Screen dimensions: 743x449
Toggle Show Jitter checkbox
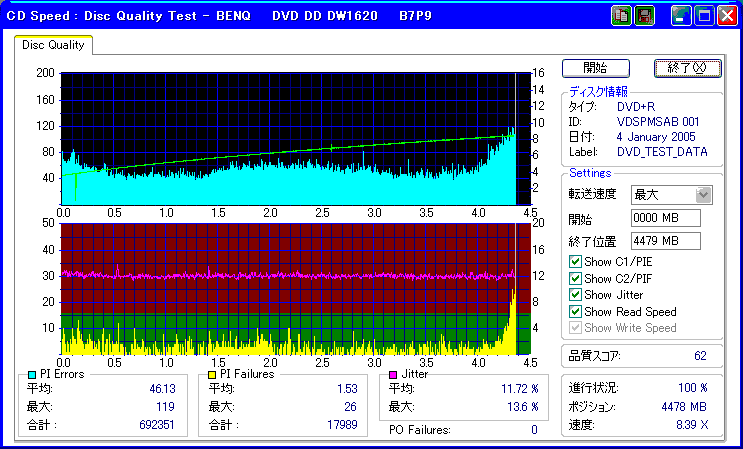click(x=575, y=295)
